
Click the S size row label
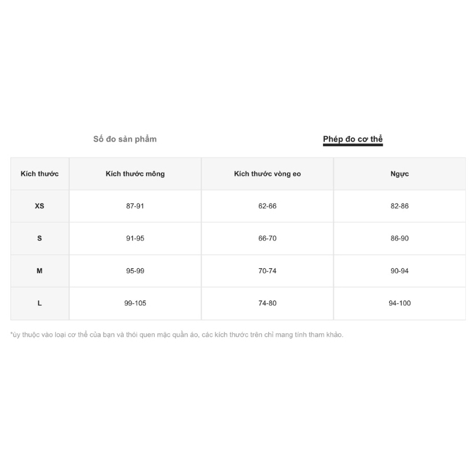point(40,238)
